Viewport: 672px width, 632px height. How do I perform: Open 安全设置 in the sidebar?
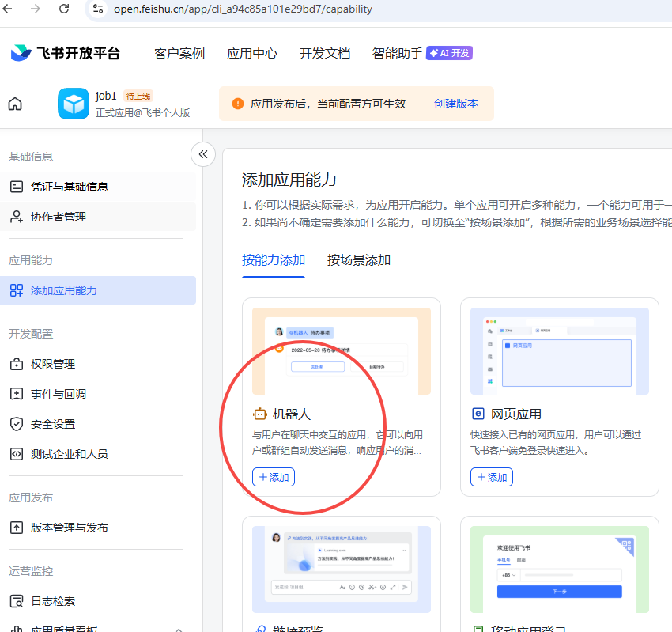[98, 424]
